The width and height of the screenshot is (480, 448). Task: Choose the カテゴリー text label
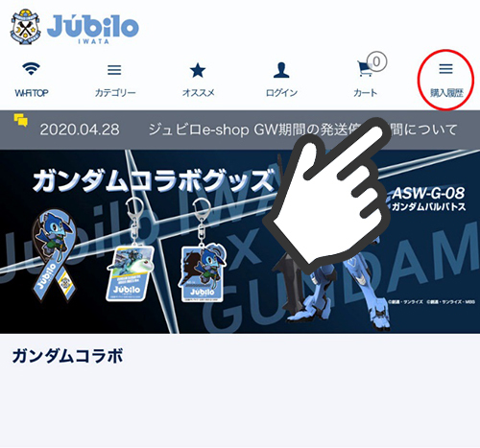[115, 93]
